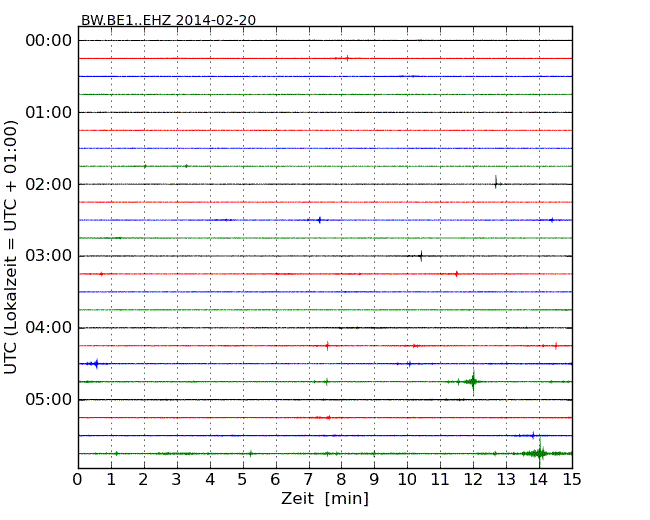Click x-axis tick label 3

pos(177,479)
